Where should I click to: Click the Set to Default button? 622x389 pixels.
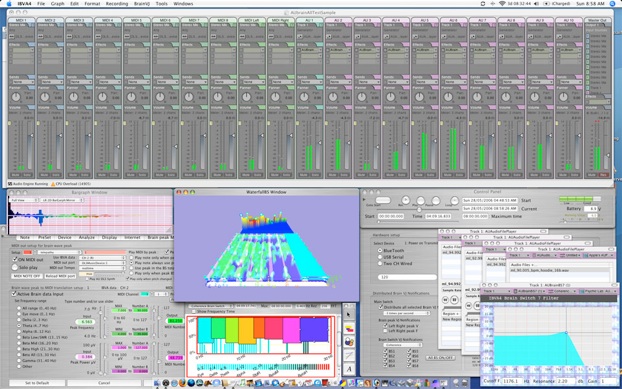pyautogui.click(x=37, y=383)
